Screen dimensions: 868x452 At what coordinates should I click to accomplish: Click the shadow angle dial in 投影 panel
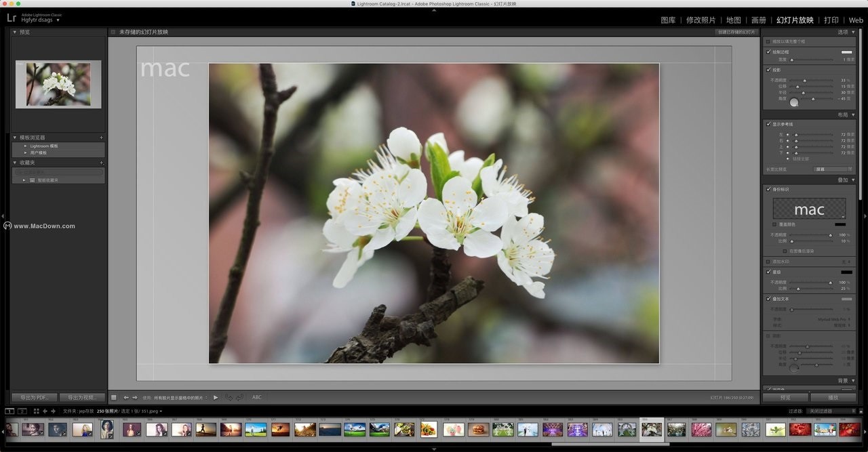coord(794,102)
